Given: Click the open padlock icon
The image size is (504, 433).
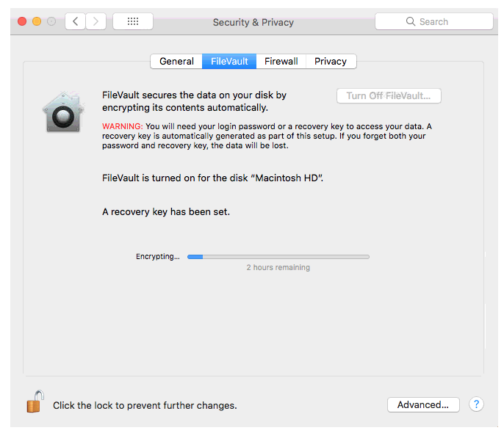Looking at the screenshot, I should pyautogui.click(x=35, y=401).
